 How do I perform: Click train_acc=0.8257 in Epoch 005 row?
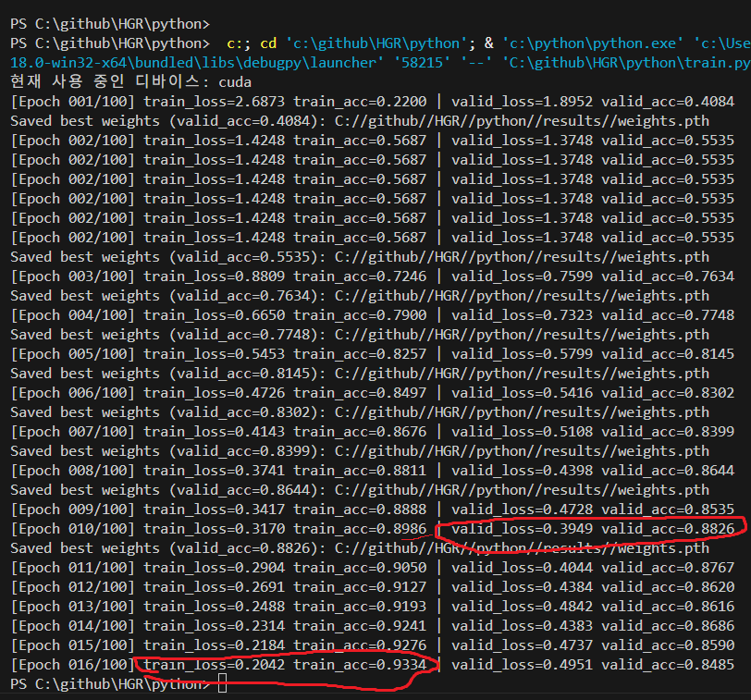(360, 354)
